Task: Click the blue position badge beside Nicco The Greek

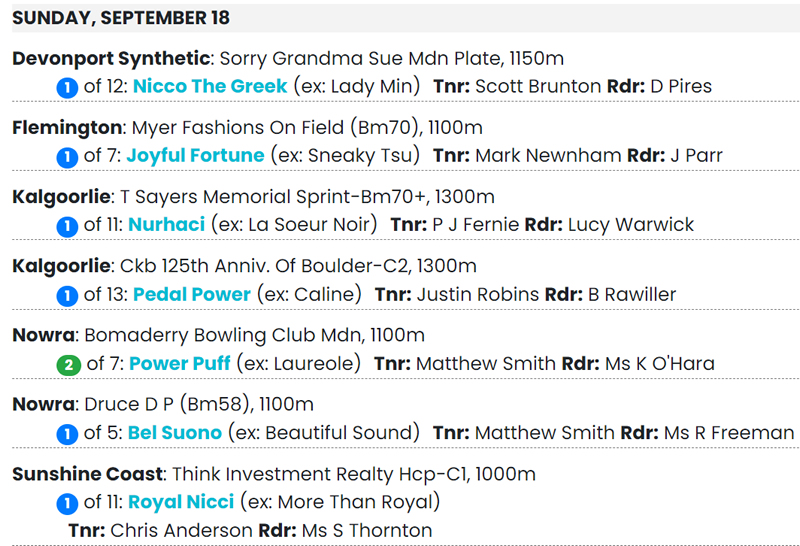Action: [x=67, y=87]
